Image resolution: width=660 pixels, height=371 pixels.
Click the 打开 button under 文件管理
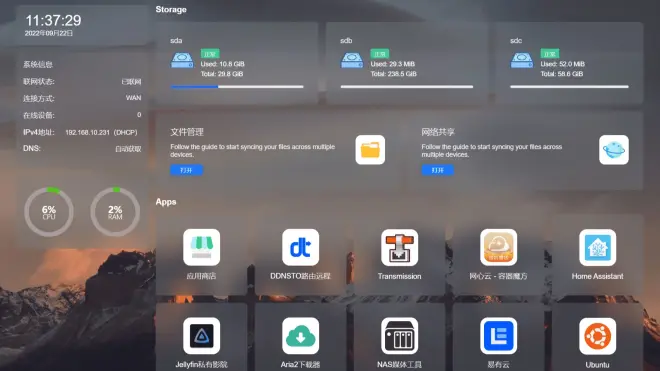click(186, 170)
